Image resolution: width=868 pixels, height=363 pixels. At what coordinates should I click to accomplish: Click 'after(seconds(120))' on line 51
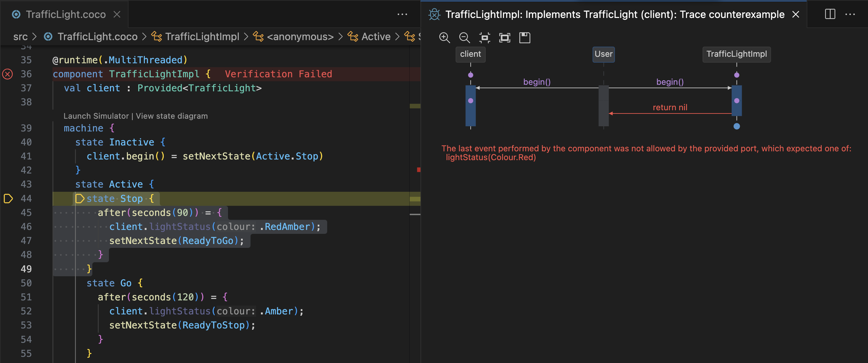(x=151, y=297)
